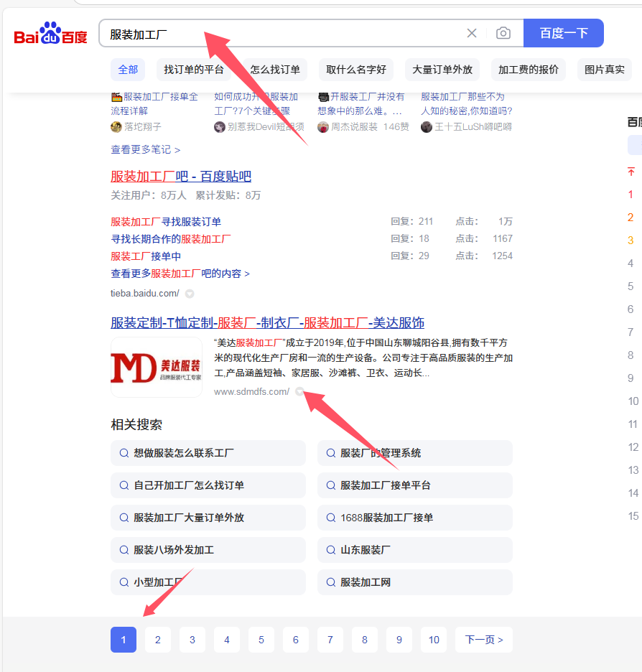Select the 全部 filter tab
Screen dimensions: 642x672
[128, 70]
